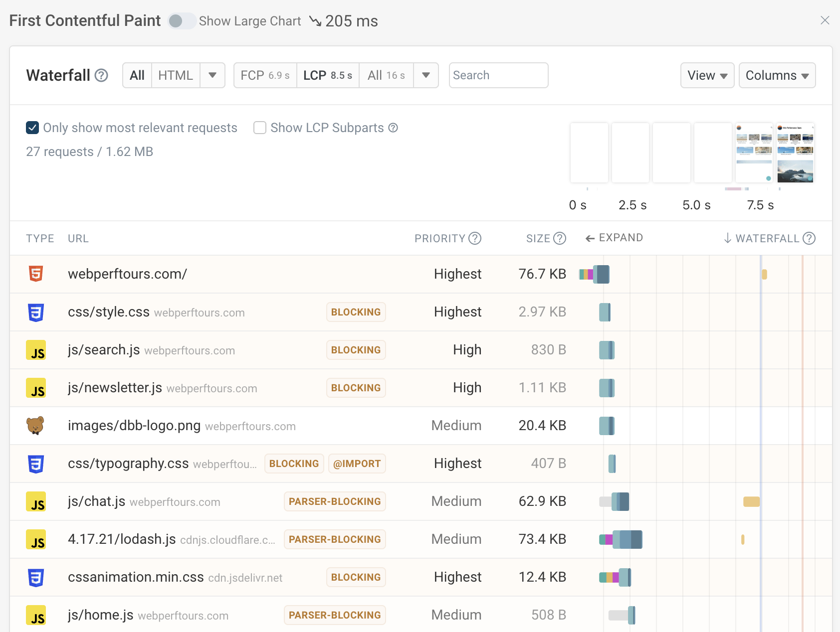Screen dimensions: 840x632
Task: Click the Waterfall help question mark icon
Action: click(x=101, y=75)
